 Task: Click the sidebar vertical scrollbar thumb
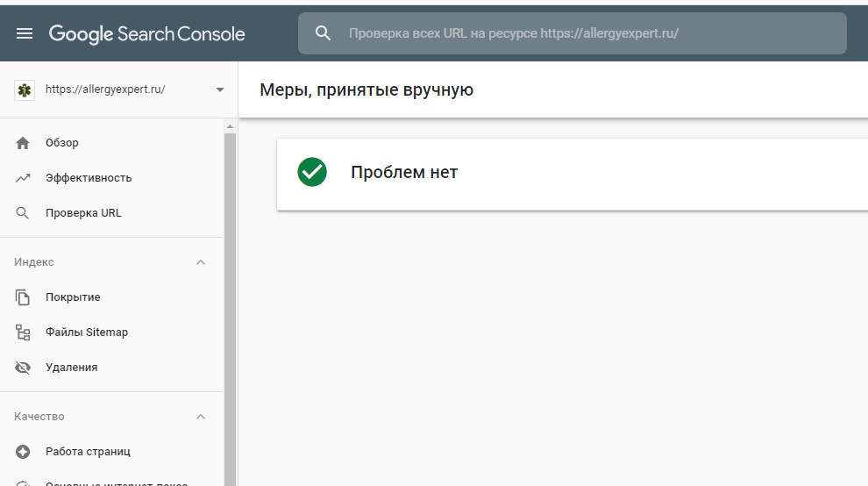[230, 309]
